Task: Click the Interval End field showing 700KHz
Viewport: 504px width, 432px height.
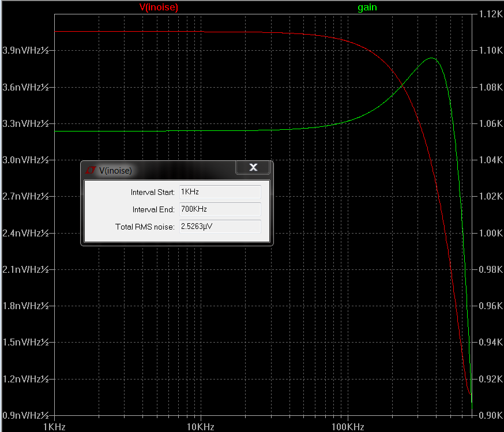Action: pyautogui.click(x=220, y=209)
